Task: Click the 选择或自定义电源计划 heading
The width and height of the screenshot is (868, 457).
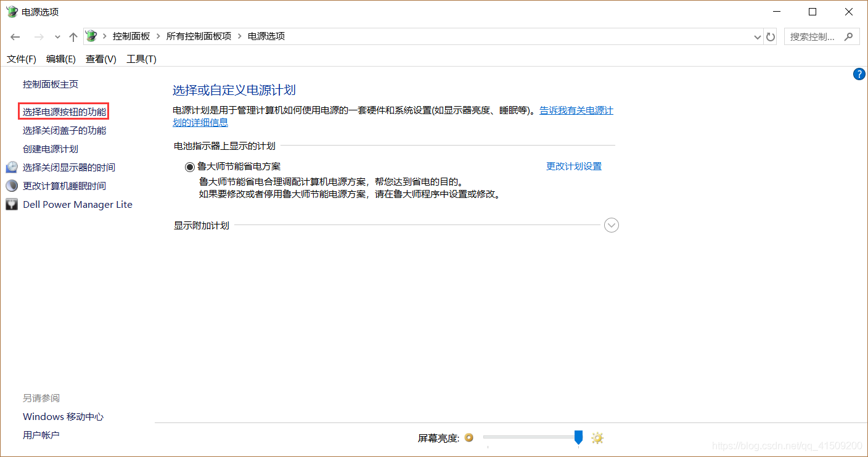Action: click(234, 90)
